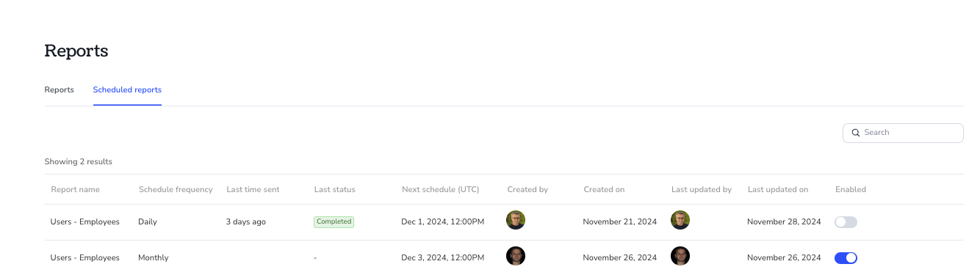This screenshot has width=980, height=275.
Task: Focus the Search input field
Action: tap(903, 133)
